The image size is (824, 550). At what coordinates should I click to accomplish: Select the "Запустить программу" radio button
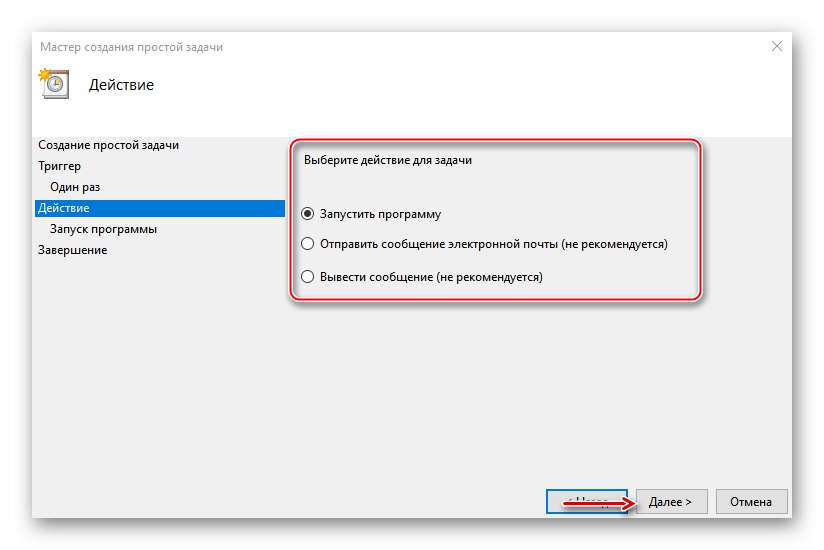[308, 214]
